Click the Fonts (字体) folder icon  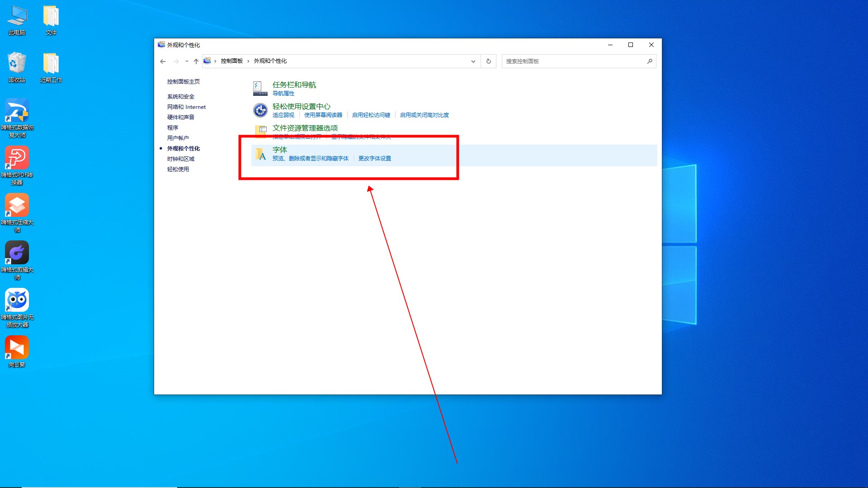[x=260, y=155]
